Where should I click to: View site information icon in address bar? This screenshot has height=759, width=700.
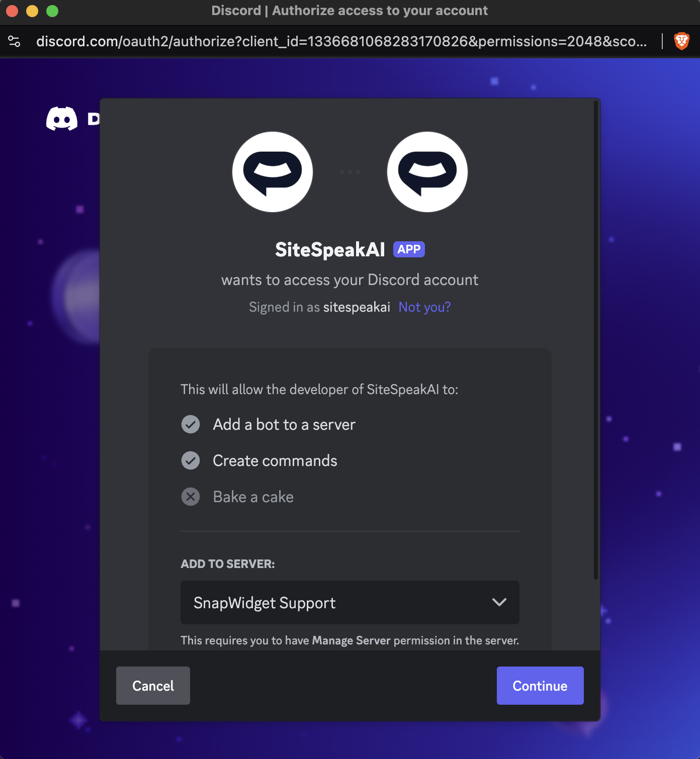(x=14, y=41)
